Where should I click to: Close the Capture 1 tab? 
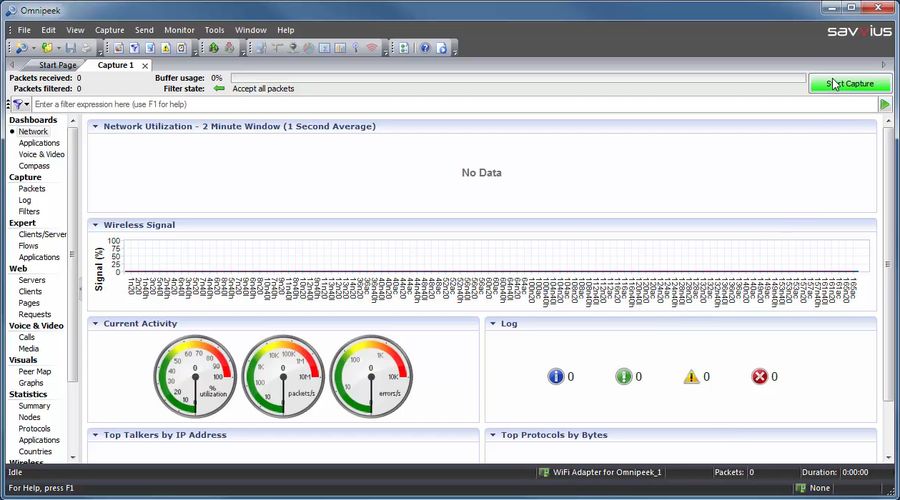click(x=145, y=66)
